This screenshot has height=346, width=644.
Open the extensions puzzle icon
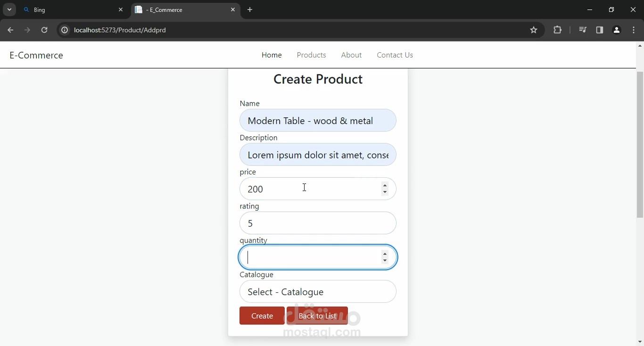point(558,30)
